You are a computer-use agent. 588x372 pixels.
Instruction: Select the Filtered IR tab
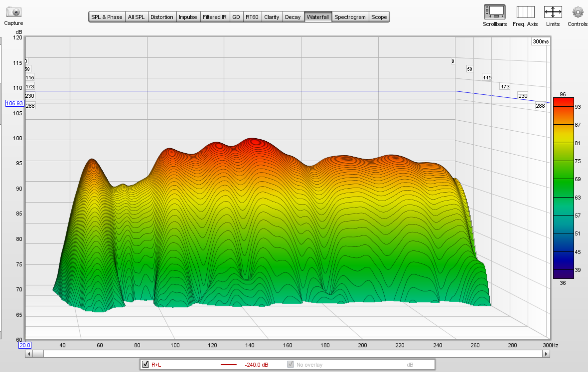[x=215, y=17]
